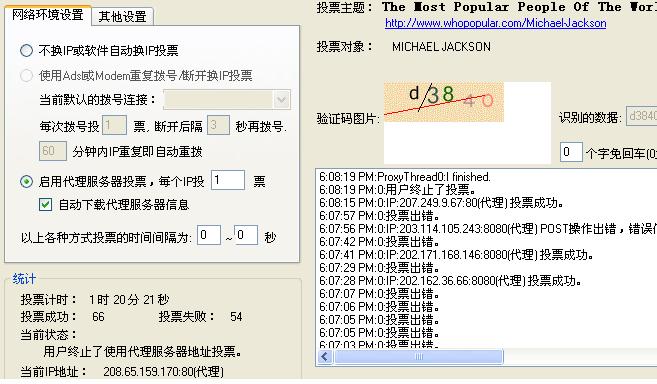Click the captcha image d3840

(444, 102)
